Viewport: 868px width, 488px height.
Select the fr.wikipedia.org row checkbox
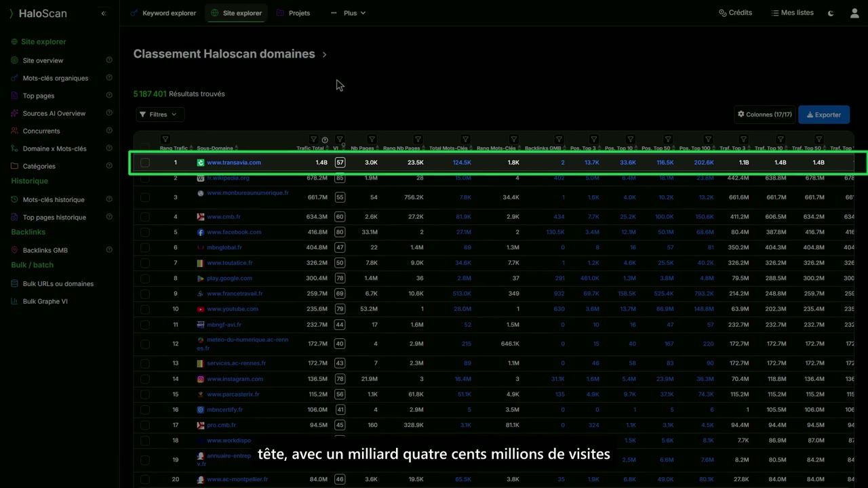(145, 178)
